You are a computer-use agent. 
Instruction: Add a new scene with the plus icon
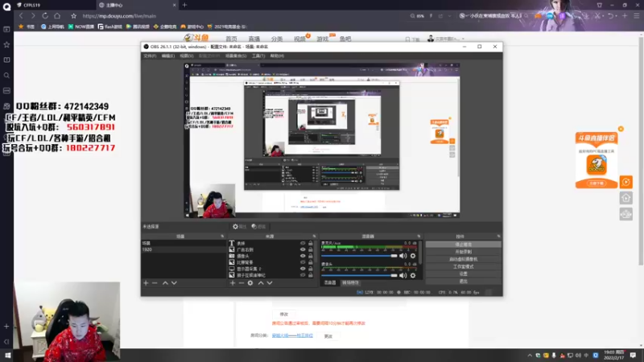click(146, 283)
